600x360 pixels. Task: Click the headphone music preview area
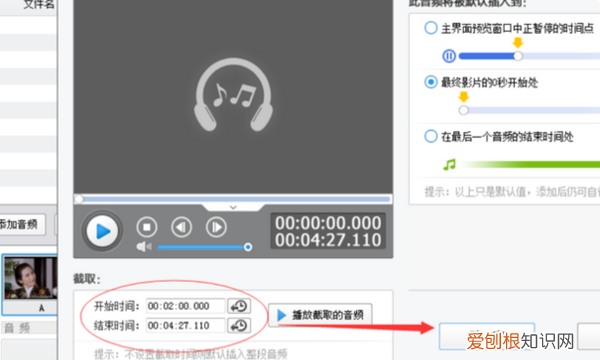coord(233,96)
